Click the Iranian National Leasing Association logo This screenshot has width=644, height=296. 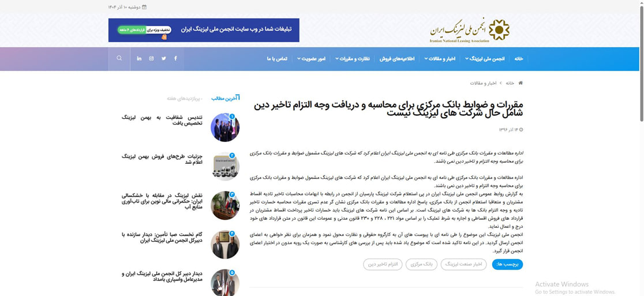(x=469, y=30)
